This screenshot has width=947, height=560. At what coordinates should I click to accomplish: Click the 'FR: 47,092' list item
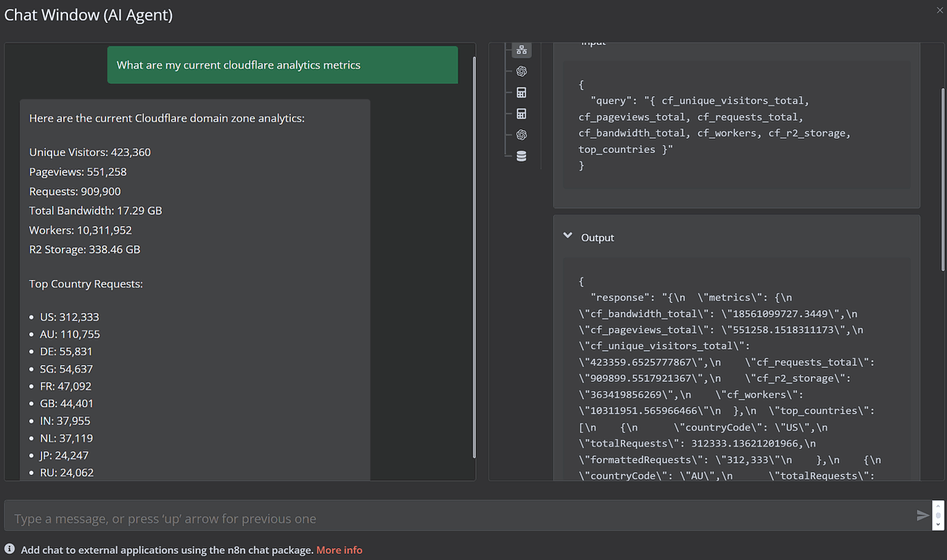[66, 386]
